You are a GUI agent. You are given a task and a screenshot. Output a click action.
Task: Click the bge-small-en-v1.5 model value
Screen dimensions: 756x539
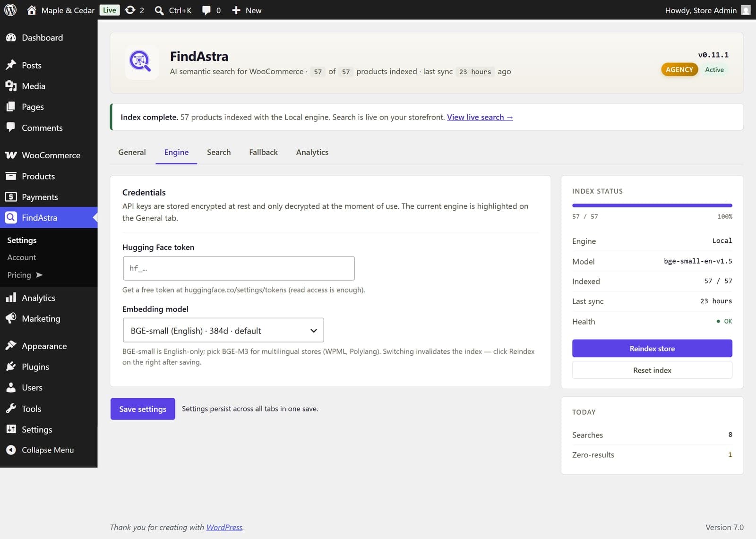point(698,261)
